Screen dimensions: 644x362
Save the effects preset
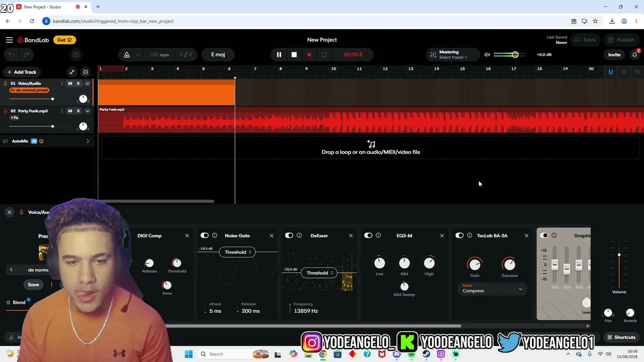(33, 285)
